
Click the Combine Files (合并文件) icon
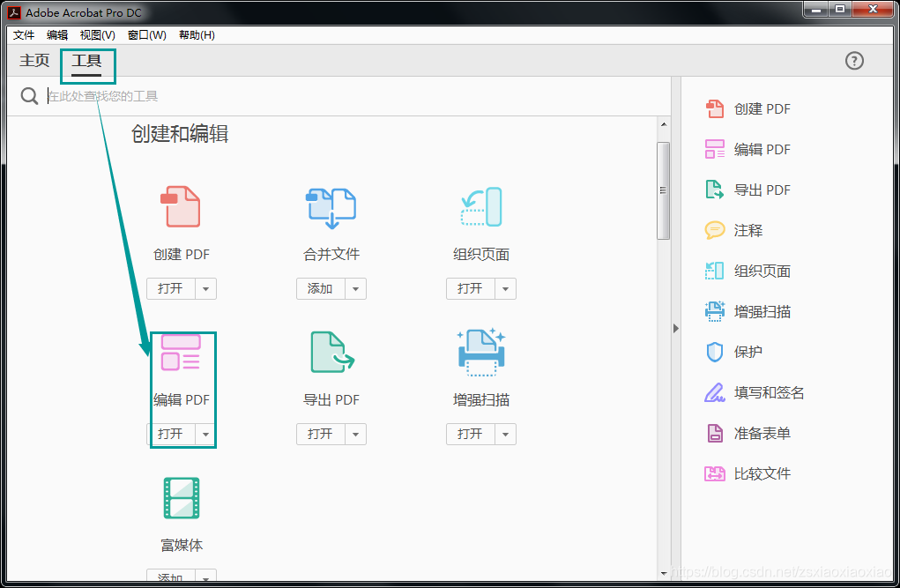[x=331, y=208]
